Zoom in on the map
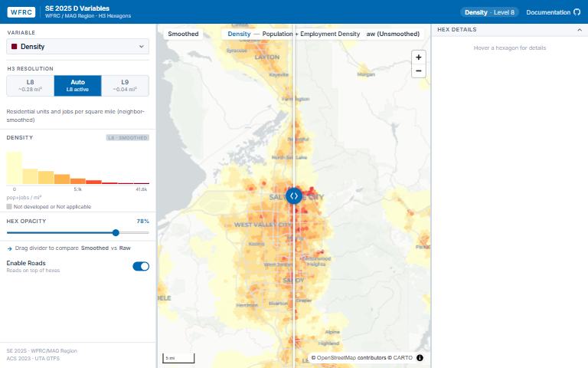588x368 pixels. click(x=419, y=57)
